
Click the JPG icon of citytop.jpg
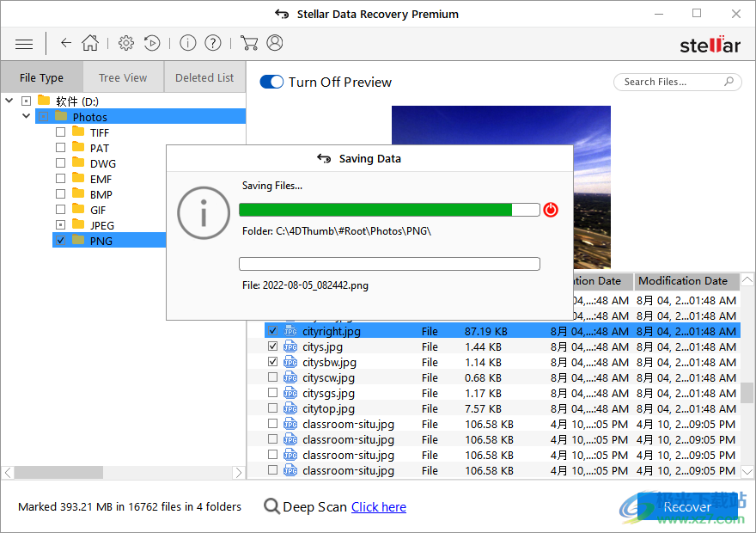[290, 408]
